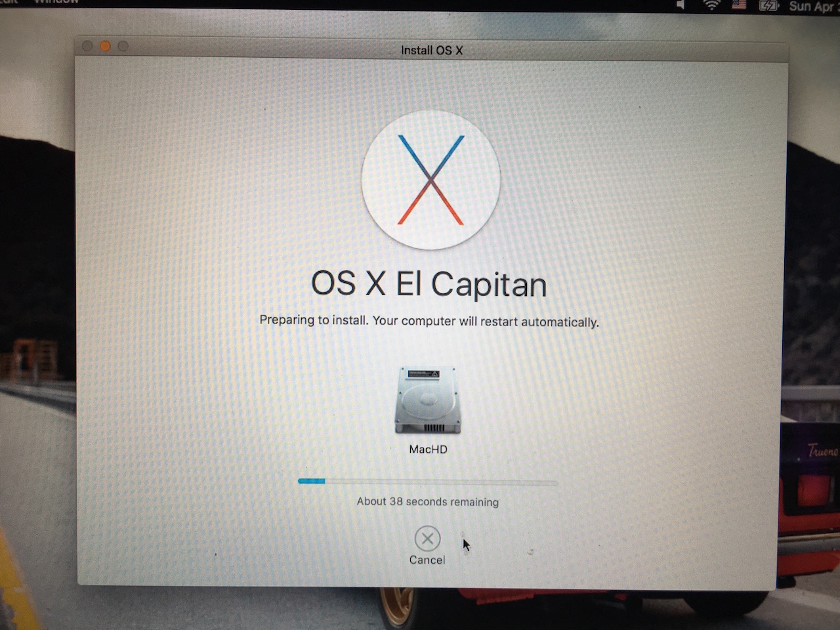Open the Wi-Fi status menu icon
Screen dimensions: 840x630
pos(711,5)
